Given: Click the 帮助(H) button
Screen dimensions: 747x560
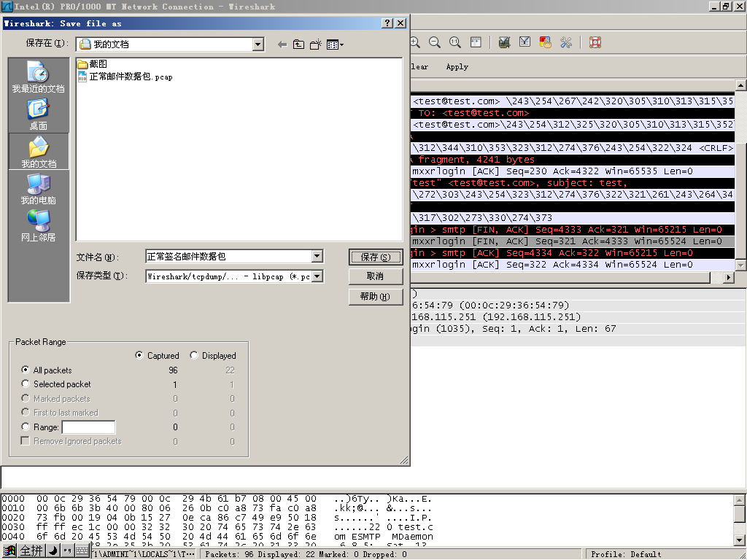Looking at the screenshot, I should pyautogui.click(x=376, y=296).
